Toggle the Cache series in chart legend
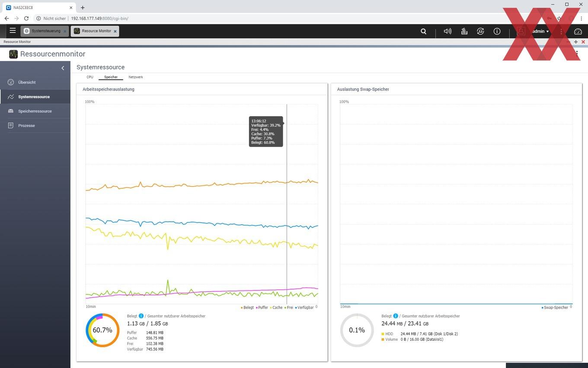 [x=276, y=307]
